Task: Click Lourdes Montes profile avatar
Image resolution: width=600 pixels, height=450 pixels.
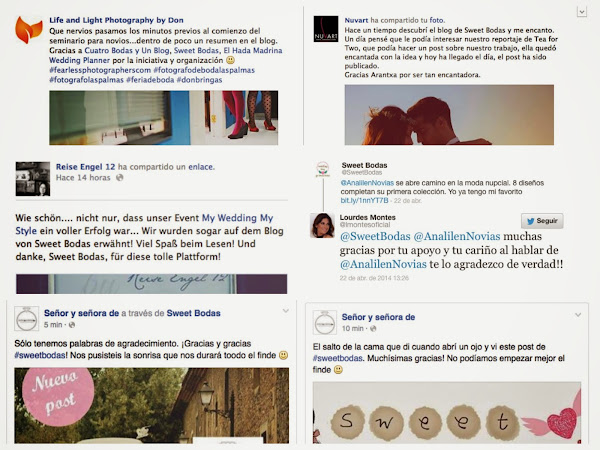Action: pyautogui.click(x=322, y=225)
